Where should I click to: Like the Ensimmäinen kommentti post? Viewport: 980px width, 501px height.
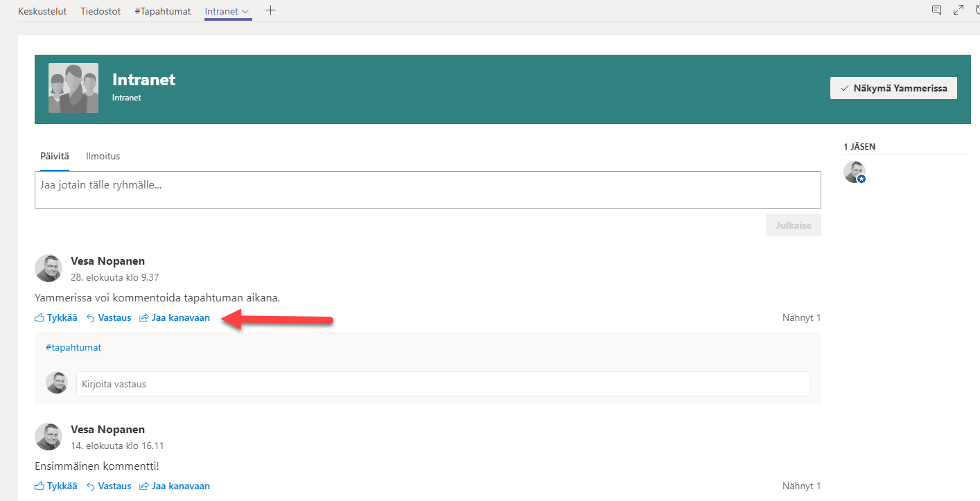[56, 486]
